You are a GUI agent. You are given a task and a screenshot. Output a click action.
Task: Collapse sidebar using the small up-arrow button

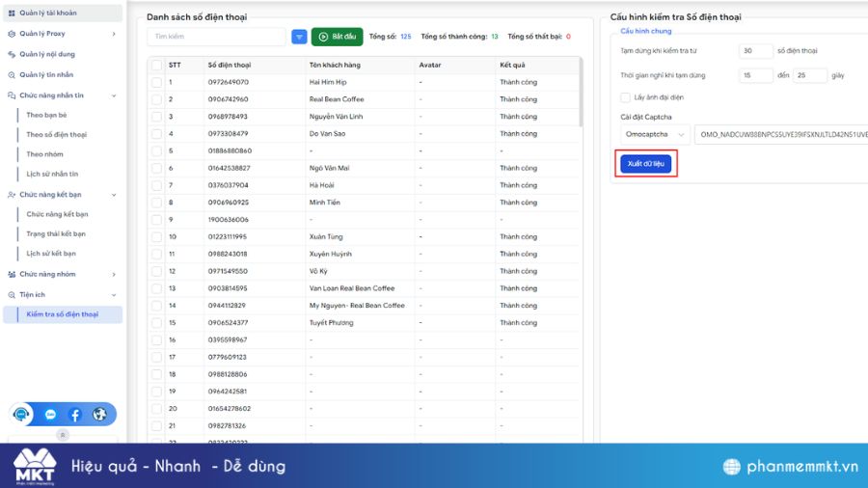[x=63, y=435]
